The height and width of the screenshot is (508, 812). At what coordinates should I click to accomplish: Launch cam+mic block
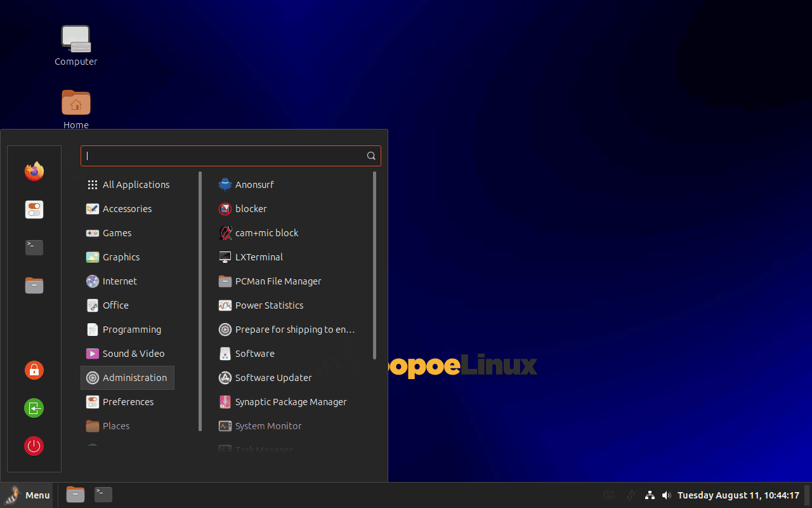coord(287,233)
